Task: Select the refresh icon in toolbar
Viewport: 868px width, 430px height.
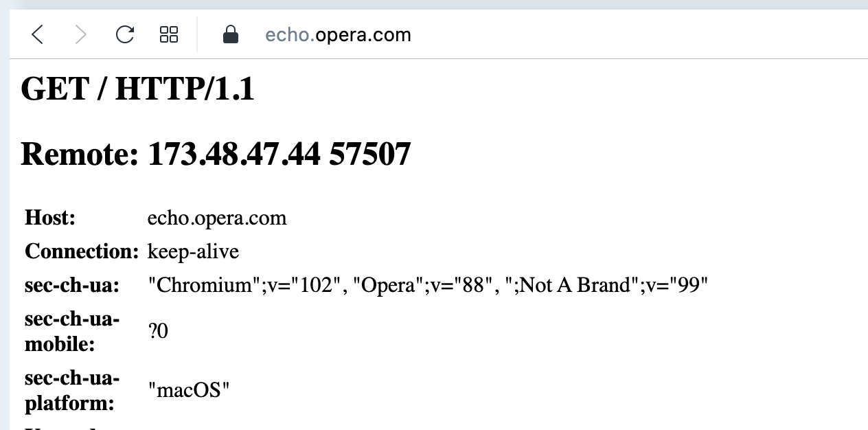Action: (x=124, y=34)
